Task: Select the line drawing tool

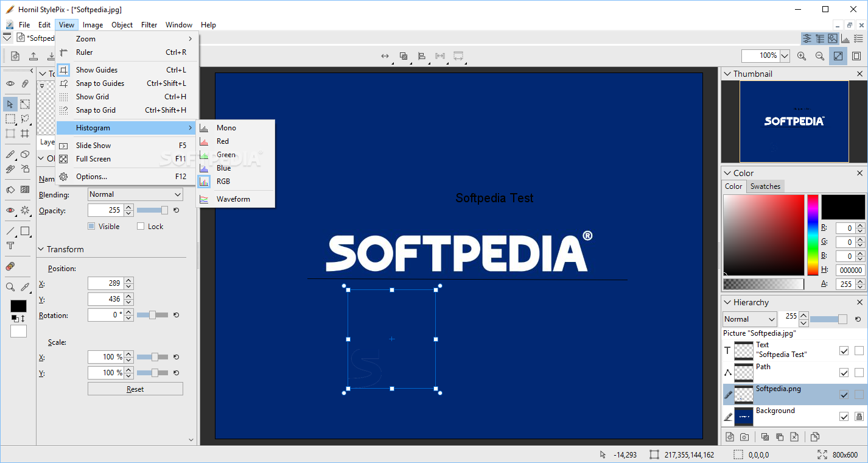Action: pos(10,231)
